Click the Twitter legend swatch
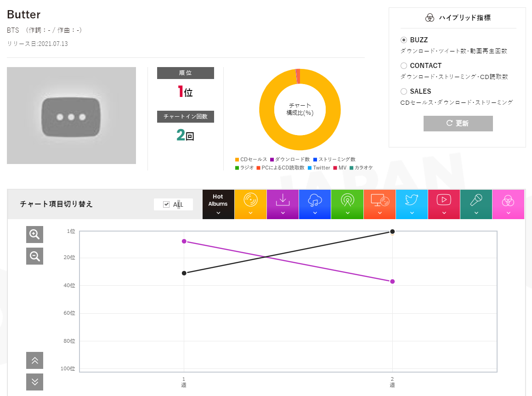Screen dimensions: 532x396 (x=310, y=168)
